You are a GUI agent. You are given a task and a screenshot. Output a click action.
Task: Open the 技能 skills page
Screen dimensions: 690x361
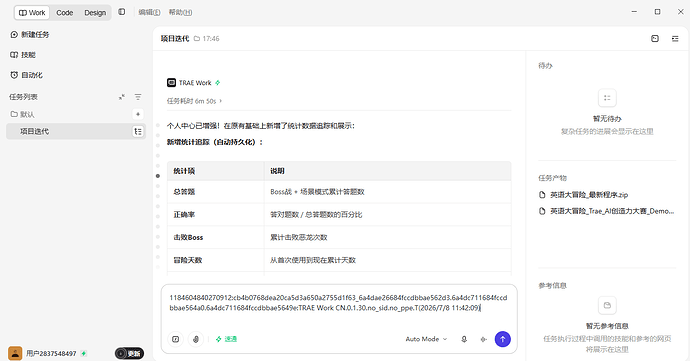point(22,55)
